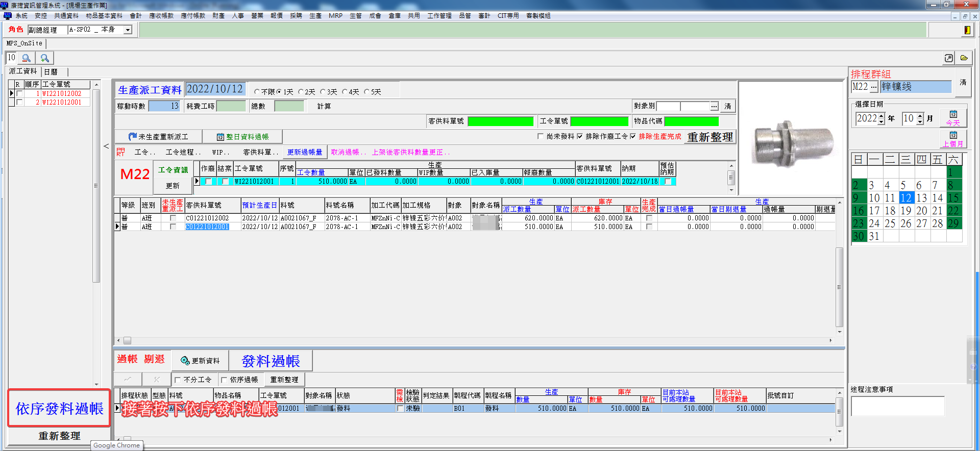The image size is (980, 451).
Task: Select the 2天 radio option
Action: [301, 92]
